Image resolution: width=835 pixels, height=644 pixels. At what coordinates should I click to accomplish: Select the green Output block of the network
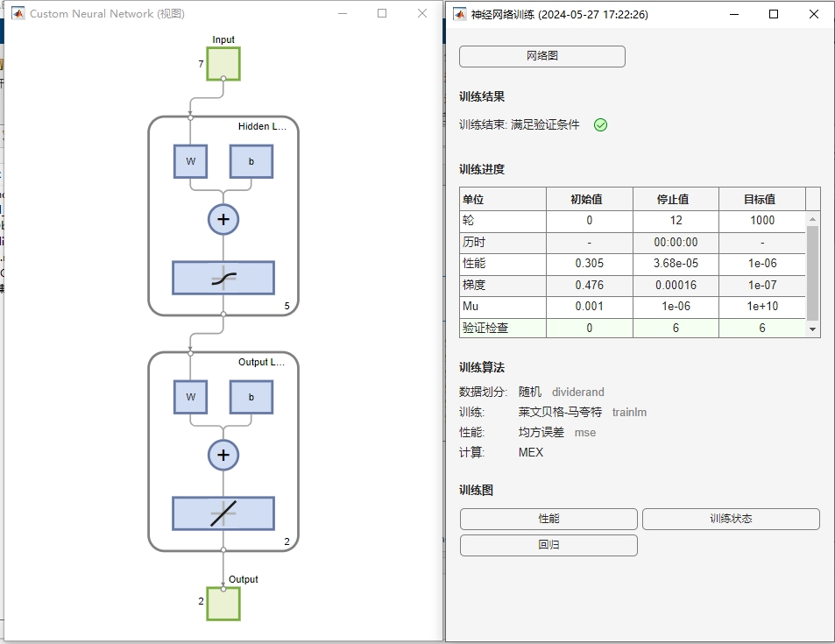coord(223,604)
